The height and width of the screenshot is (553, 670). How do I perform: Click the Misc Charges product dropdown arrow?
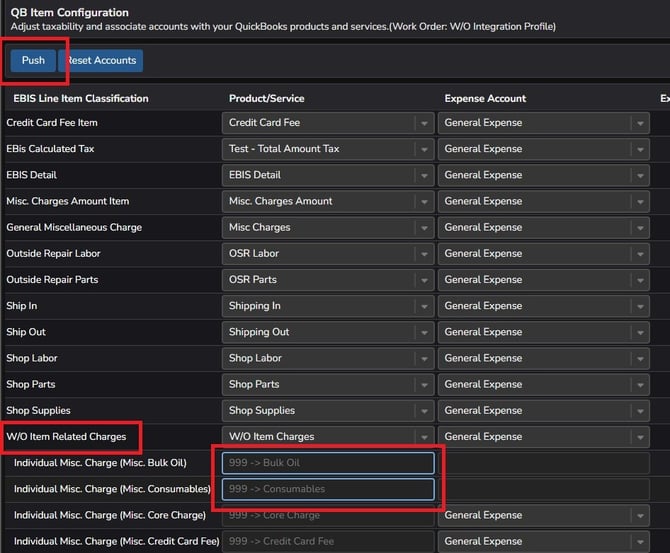(x=423, y=228)
